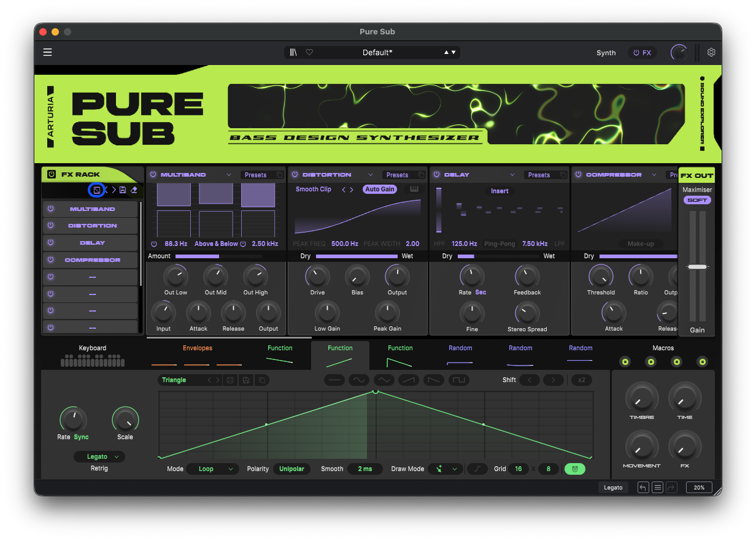Click the x2 function multiply button
This screenshot has height=541, width=756.
582,380
